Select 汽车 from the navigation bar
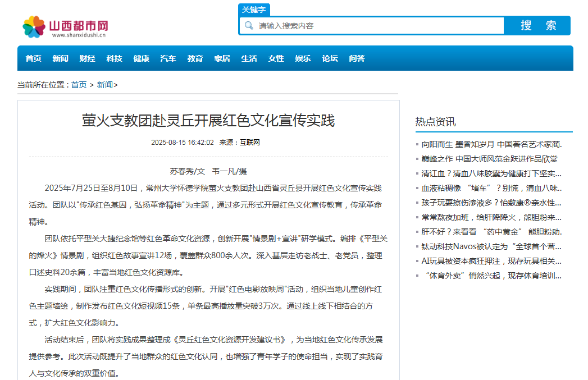Image resolution: width=588 pixels, height=380 pixels. (x=168, y=58)
